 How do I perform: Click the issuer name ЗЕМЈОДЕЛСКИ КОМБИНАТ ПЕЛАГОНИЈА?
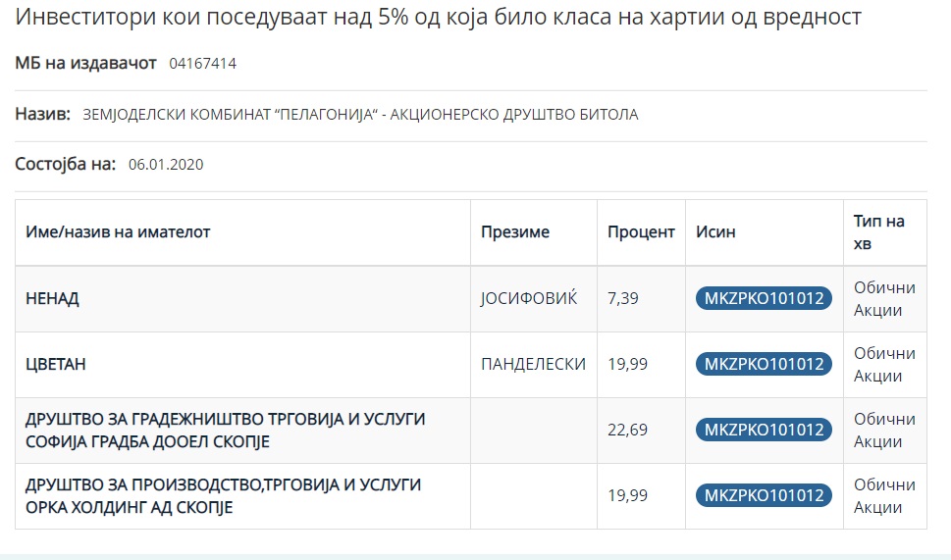360,115
